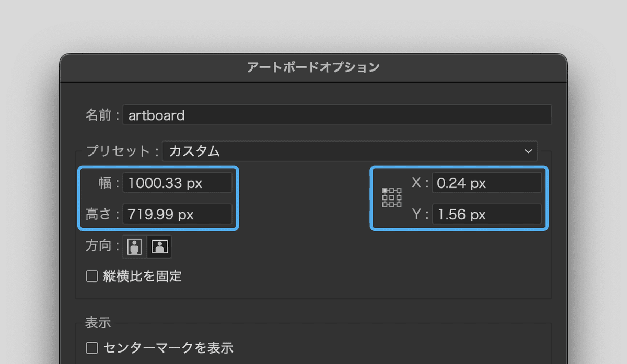Set reference point to middle-right square
The image size is (627, 364).
(x=399, y=198)
